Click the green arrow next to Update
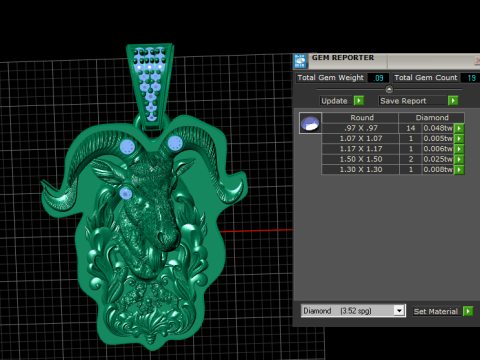This screenshot has width=480, height=360. point(359,101)
